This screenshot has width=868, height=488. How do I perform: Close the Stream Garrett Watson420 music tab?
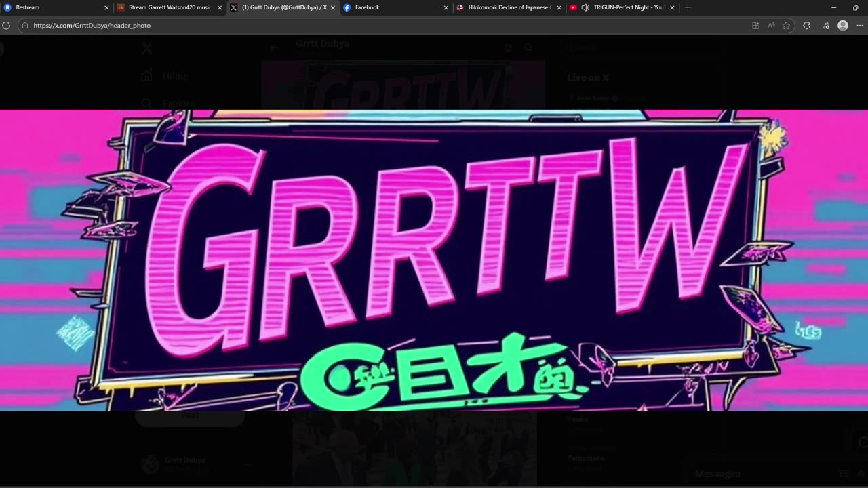[x=220, y=7]
